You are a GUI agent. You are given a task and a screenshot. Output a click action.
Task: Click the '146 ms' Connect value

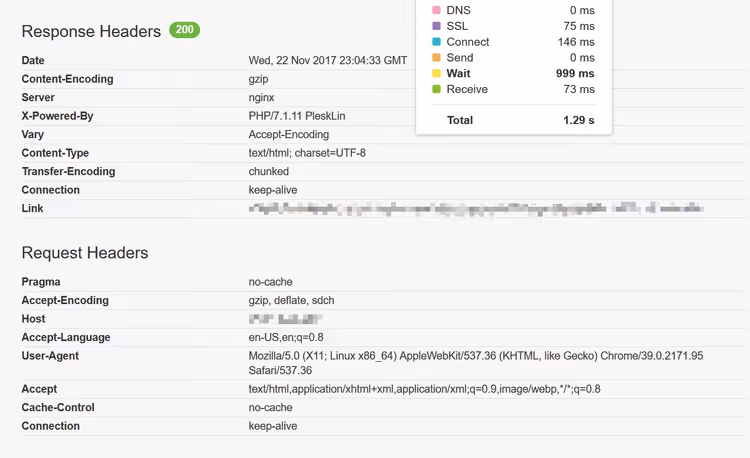click(x=576, y=42)
